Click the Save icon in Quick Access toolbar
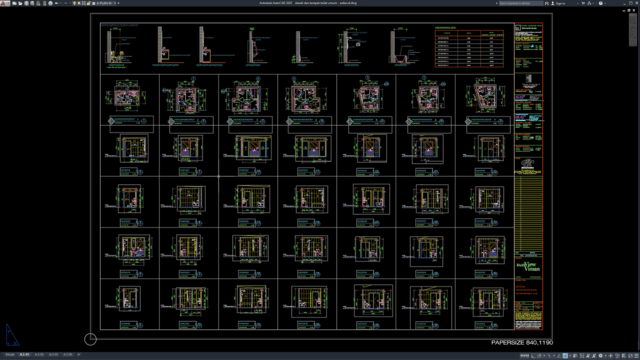 26,3
